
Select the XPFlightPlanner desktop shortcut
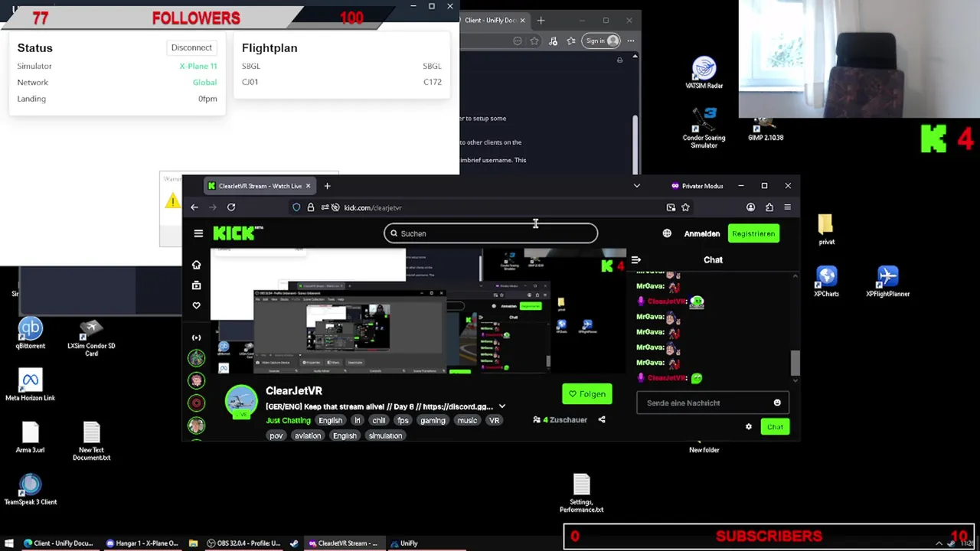click(x=887, y=280)
